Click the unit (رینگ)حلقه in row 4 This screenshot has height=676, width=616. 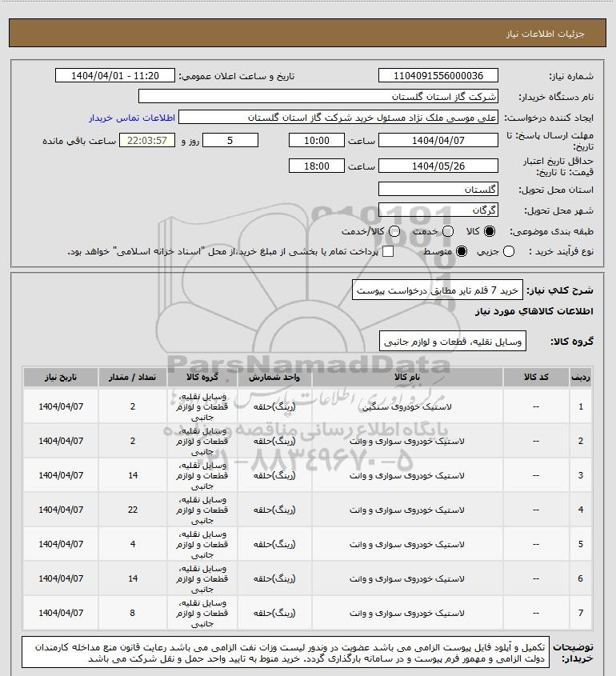click(x=274, y=510)
